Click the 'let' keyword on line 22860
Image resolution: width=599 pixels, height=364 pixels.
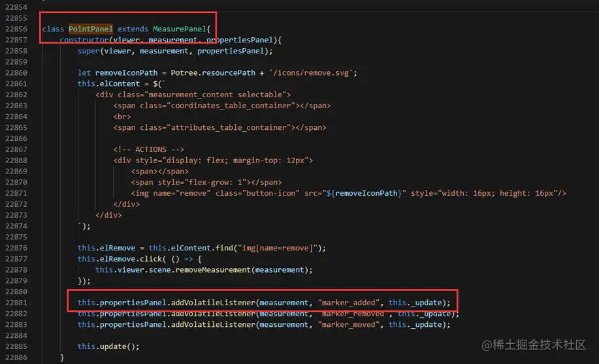pyautogui.click(x=84, y=73)
